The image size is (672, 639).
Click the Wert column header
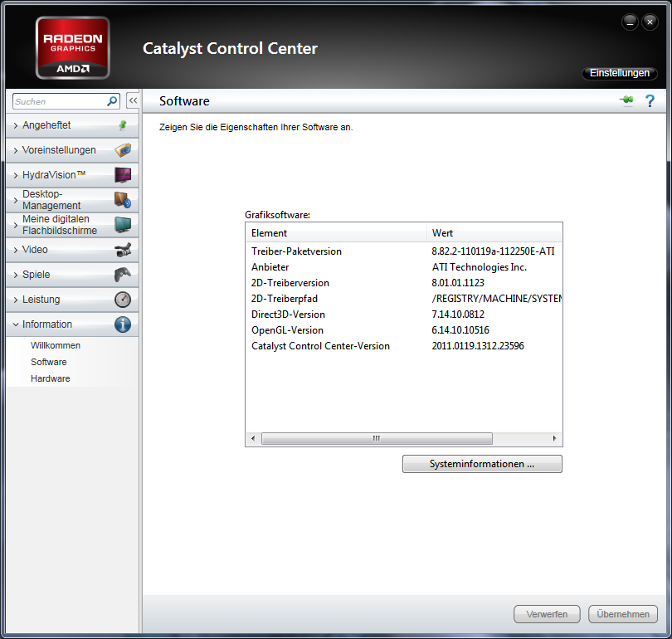pyautogui.click(x=494, y=233)
